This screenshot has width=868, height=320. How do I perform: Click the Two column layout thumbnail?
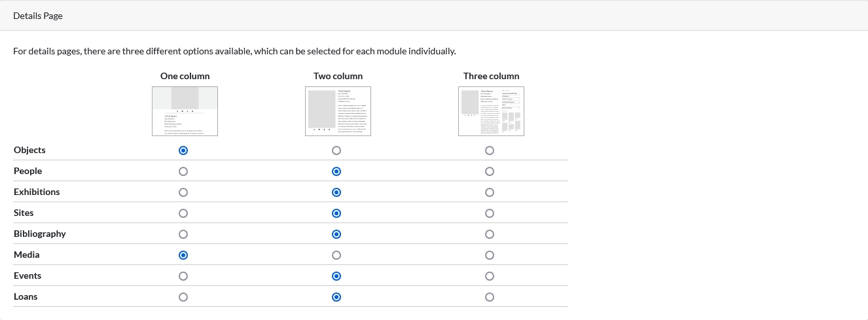tap(338, 111)
